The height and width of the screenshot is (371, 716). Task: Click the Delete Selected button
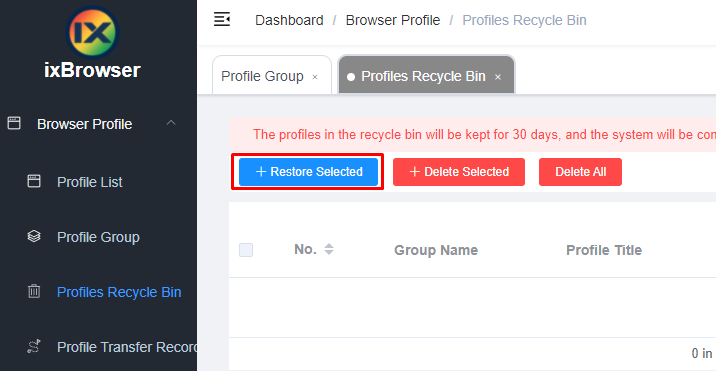click(x=459, y=172)
